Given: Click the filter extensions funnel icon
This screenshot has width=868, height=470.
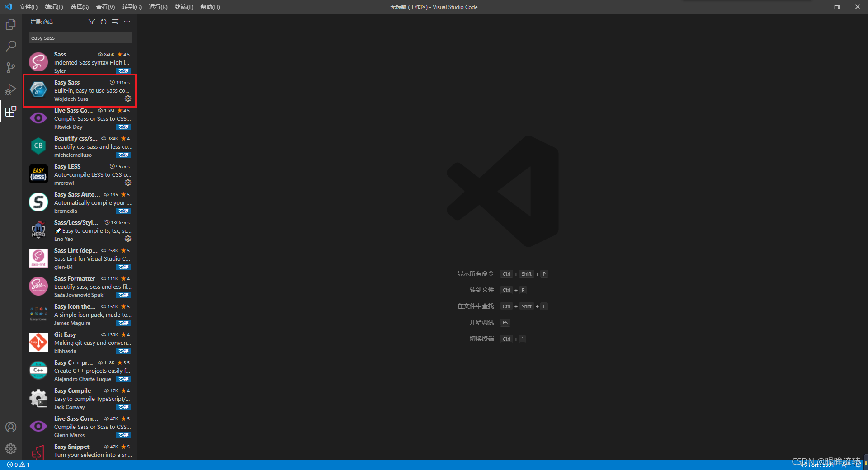Looking at the screenshot, I should pos(92,22).
